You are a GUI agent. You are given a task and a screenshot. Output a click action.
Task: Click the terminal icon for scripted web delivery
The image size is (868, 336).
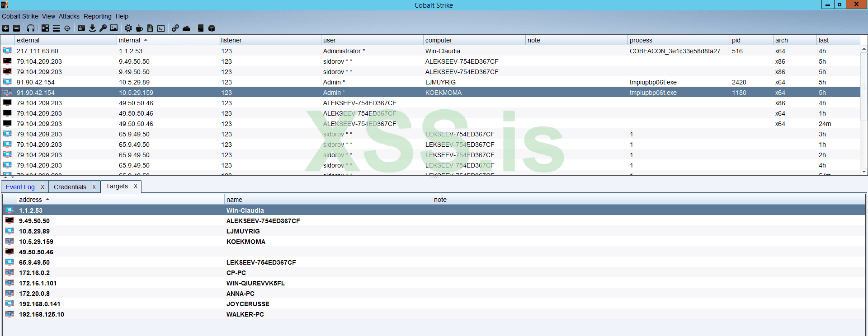pos(161,28)
